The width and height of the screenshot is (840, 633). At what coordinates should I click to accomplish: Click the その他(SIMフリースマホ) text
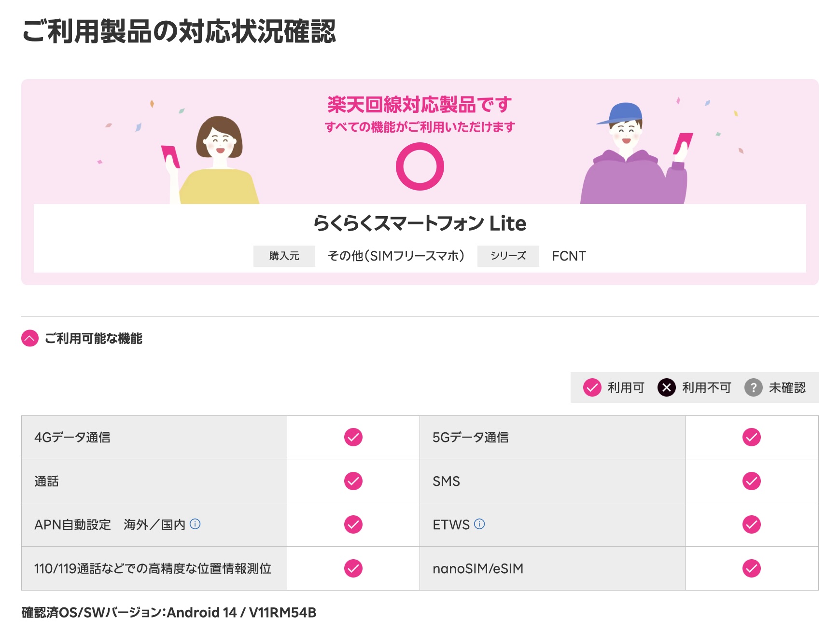[x=396, y=256]
